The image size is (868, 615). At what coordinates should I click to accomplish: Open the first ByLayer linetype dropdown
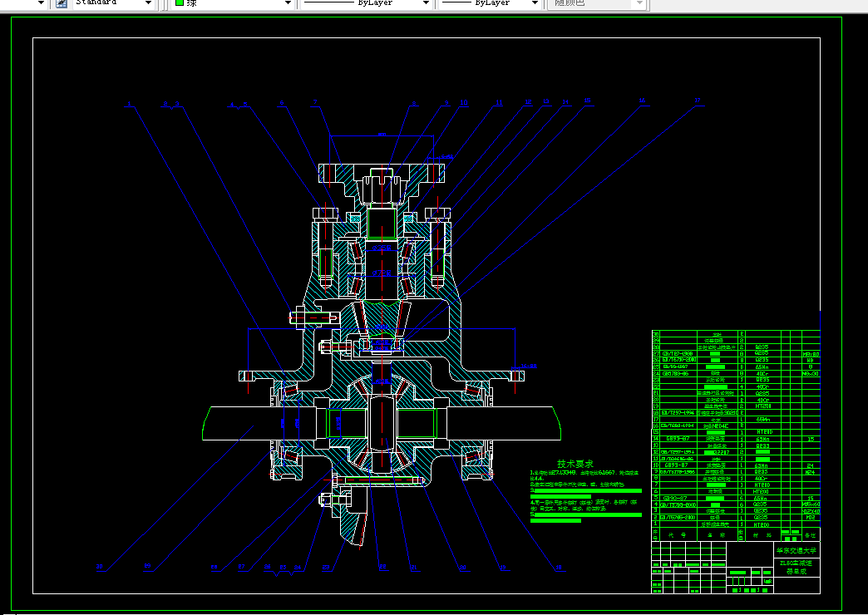426,3
